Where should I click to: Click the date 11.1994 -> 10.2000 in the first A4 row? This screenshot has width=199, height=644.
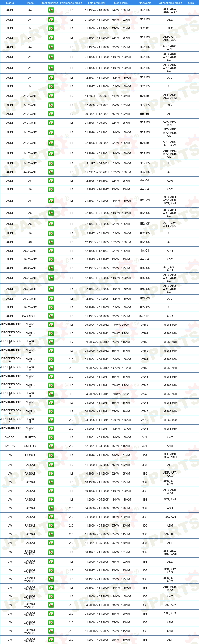[97, 10]
